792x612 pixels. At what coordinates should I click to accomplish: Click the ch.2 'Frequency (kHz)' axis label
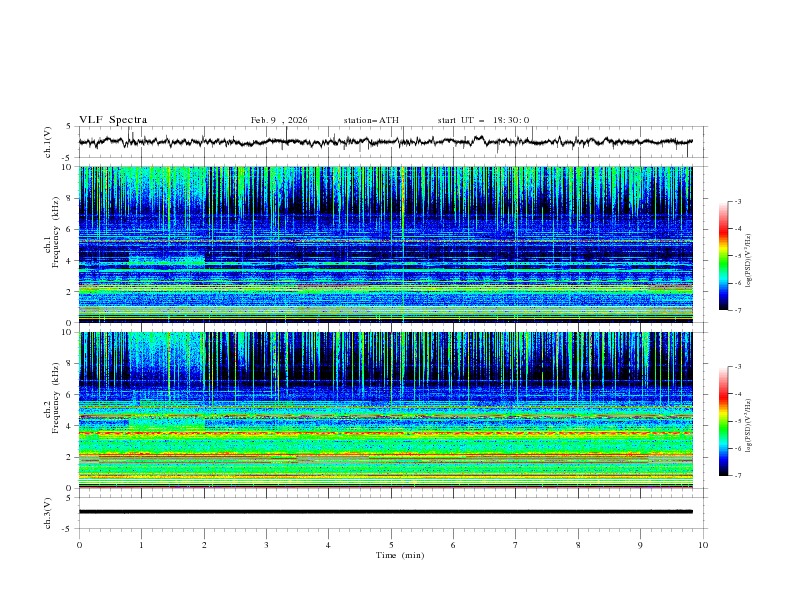[56, 397]
